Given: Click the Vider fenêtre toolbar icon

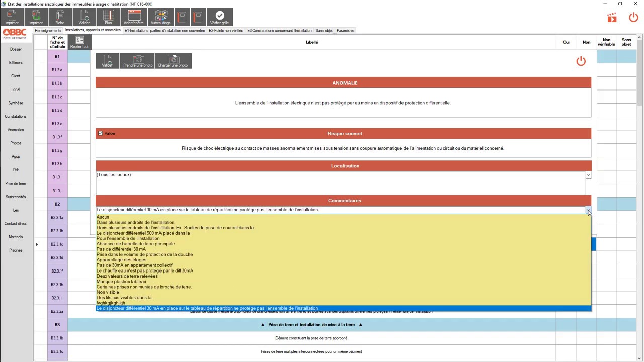Looking at the screenshot, I should (x=134, y=17).
